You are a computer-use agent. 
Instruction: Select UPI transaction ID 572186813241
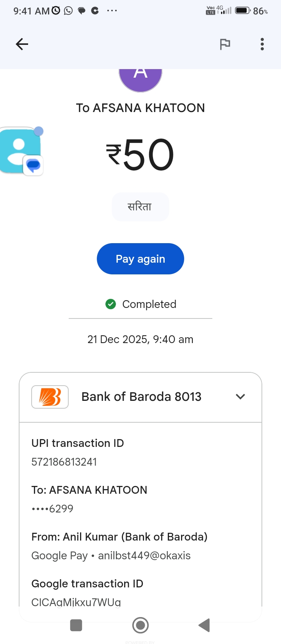[x=64, y=462]
